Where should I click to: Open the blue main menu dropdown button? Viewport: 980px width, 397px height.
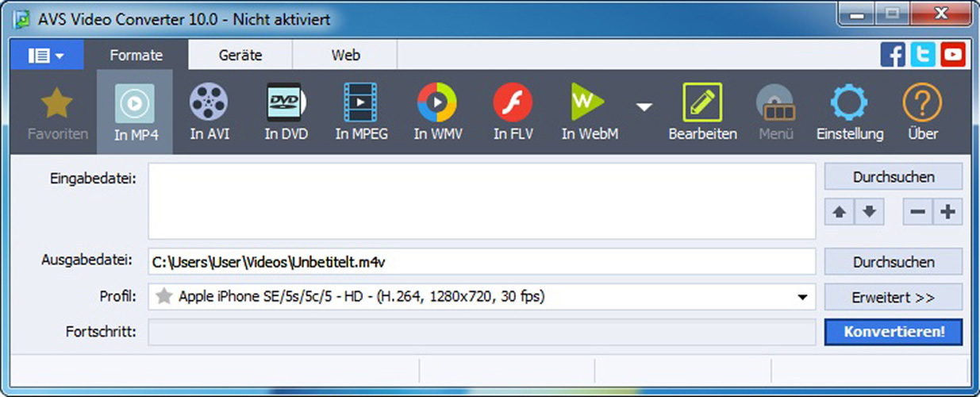click(x=45, y=56)
